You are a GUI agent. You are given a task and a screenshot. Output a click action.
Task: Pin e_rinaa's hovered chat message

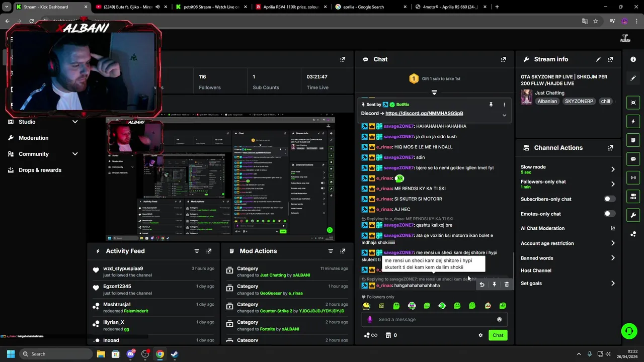pyautogui.click(x=494, y=285)
